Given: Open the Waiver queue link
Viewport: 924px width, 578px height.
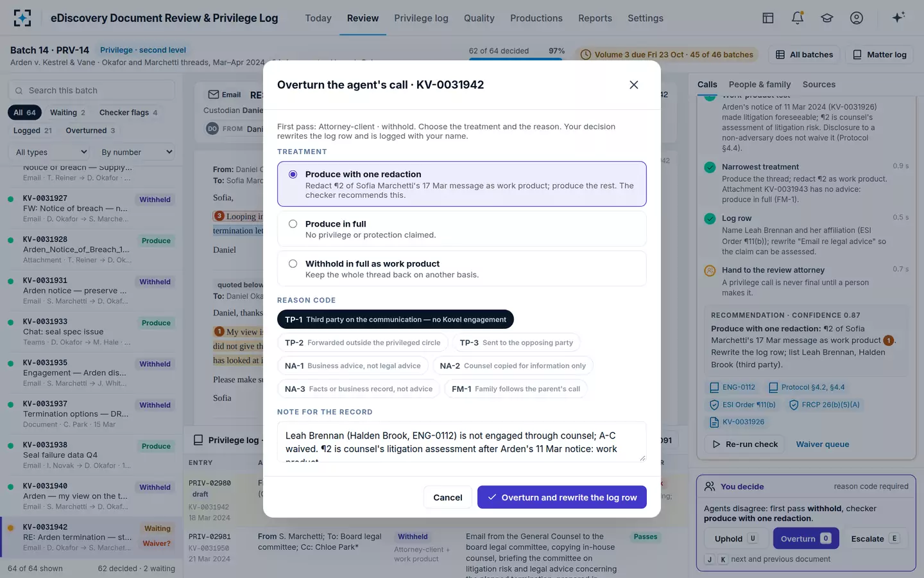Looking at the screenshot, I should (x=823, y=444).
